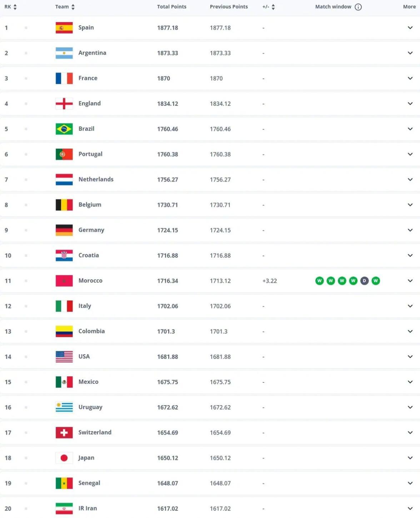Click the Spain flag icon
Screen dimensions: 420x518
(x=64, y=28)
